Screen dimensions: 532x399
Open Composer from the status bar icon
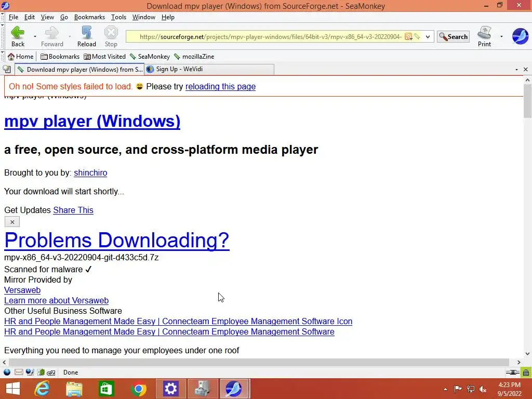tap(30, 373)
